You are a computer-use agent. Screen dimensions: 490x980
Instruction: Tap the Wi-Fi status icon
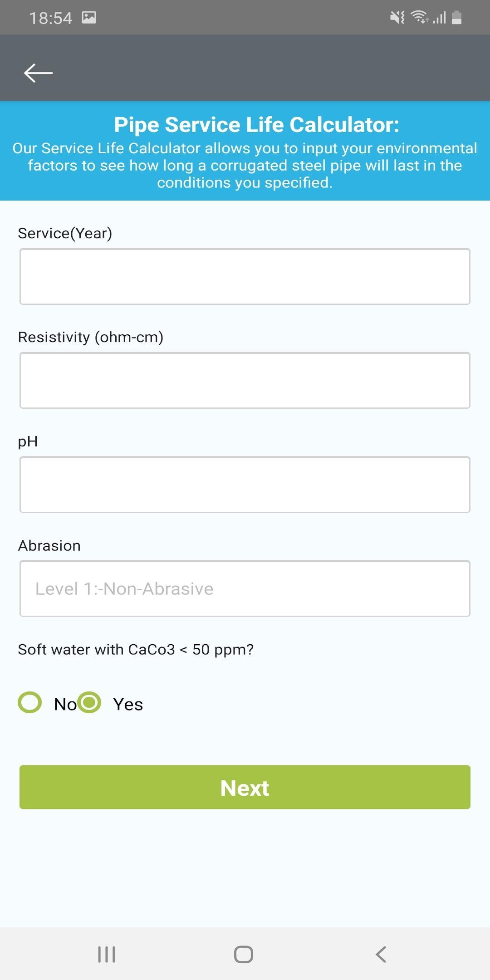tap(420, 17)
